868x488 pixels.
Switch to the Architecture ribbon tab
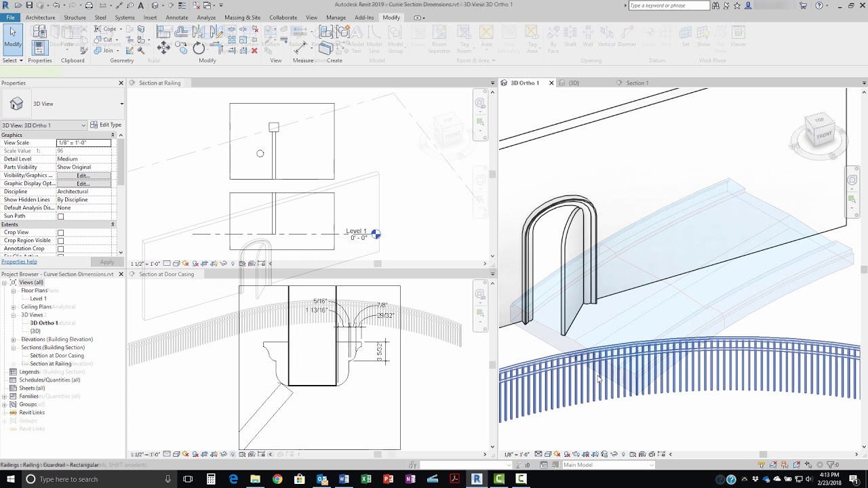pyautogui.click(x=40, y=18)
